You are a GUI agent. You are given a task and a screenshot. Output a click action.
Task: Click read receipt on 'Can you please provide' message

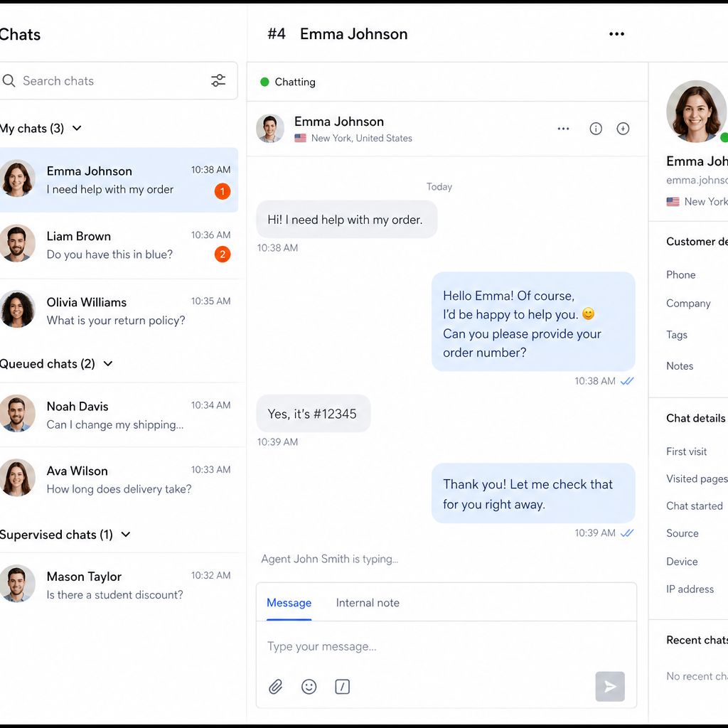click(627, 381)
